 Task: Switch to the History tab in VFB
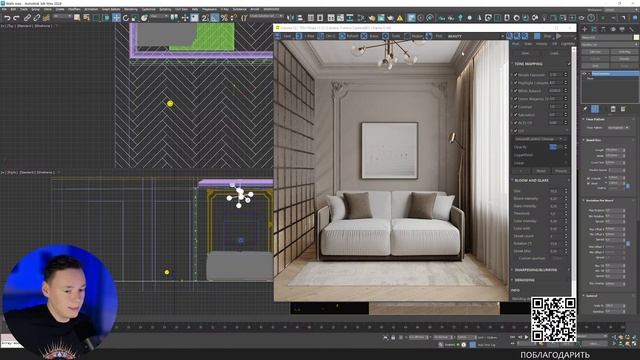(x=542, y=44)
